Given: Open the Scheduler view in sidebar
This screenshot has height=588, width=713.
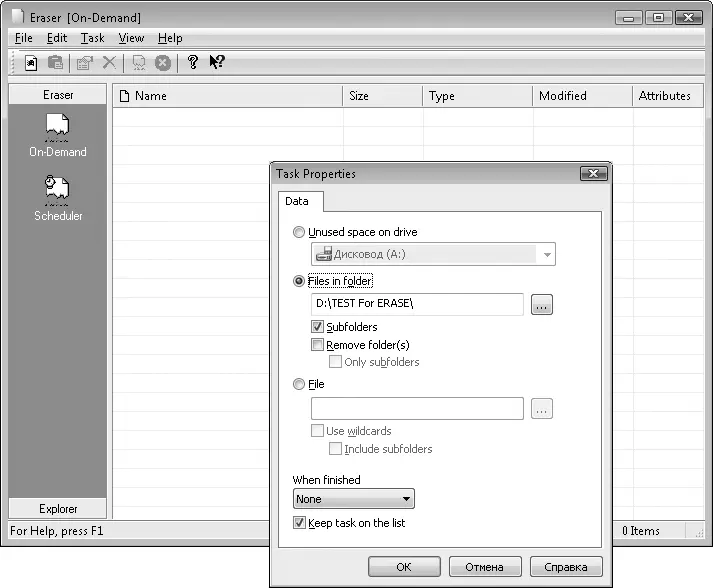Looking at the screenshot, I should (58, 199).
